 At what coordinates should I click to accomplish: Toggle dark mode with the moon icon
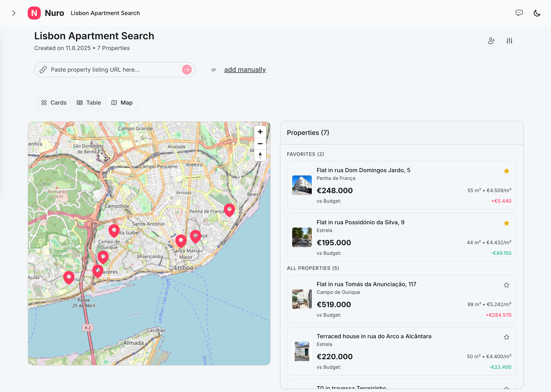537,13
